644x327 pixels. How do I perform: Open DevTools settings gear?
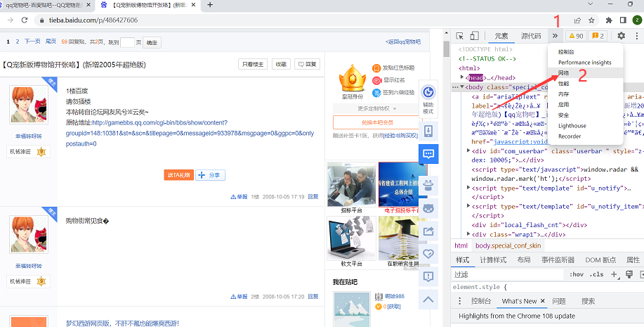[621, 36]
